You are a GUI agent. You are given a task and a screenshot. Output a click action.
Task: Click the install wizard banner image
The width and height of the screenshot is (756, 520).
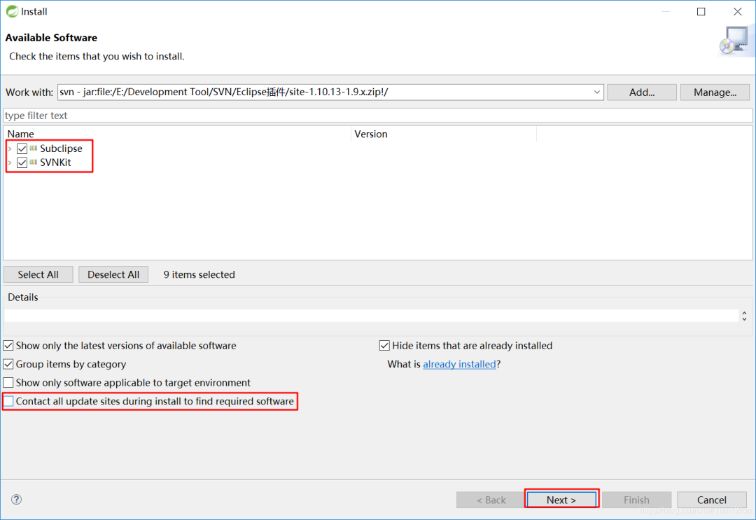click(735, 41)
